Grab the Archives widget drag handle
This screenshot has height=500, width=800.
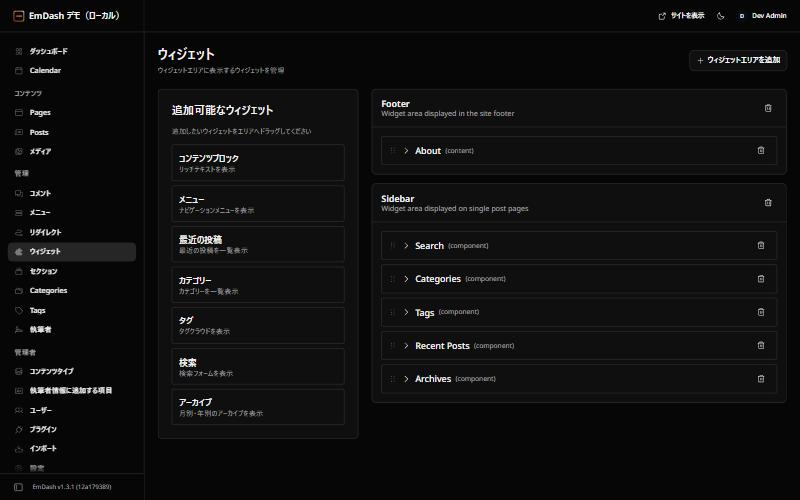[392, 379]
